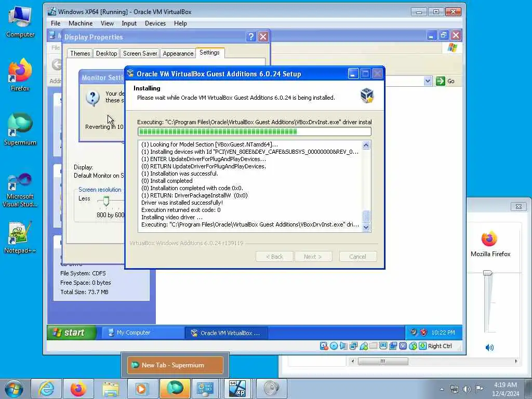
Task: Select the Settings tab in Display Properties
Action: 210,52
